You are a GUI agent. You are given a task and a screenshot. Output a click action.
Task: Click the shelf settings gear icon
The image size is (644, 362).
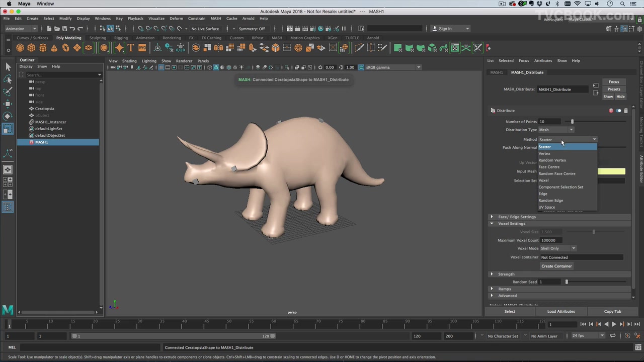[x=8, y=50]
